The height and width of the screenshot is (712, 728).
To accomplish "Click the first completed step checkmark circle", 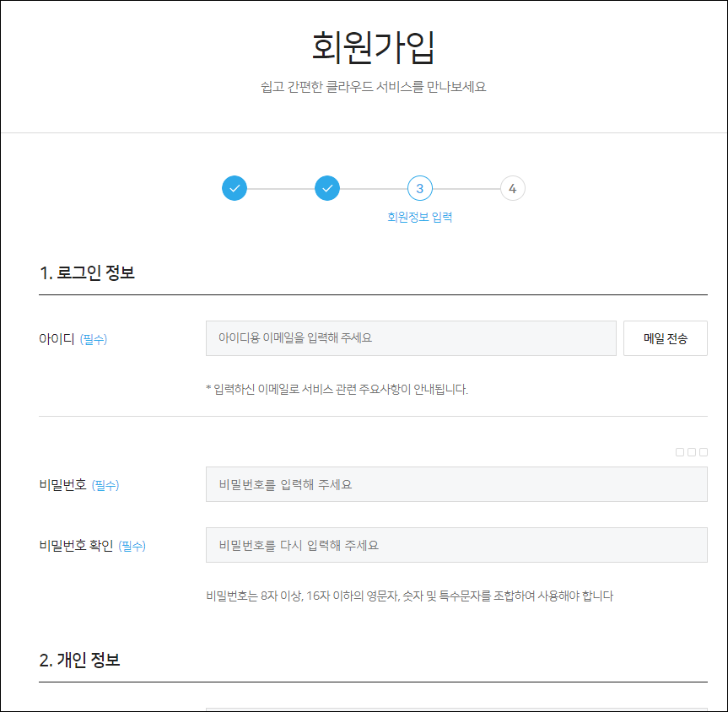I will click(x=235, y=188).
